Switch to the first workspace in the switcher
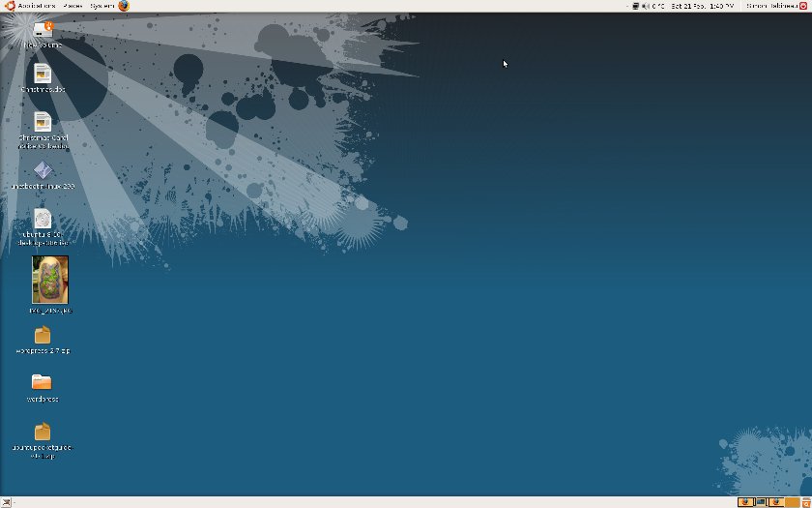This screenshot has width=812, height=508. click(x=745, y=502)
